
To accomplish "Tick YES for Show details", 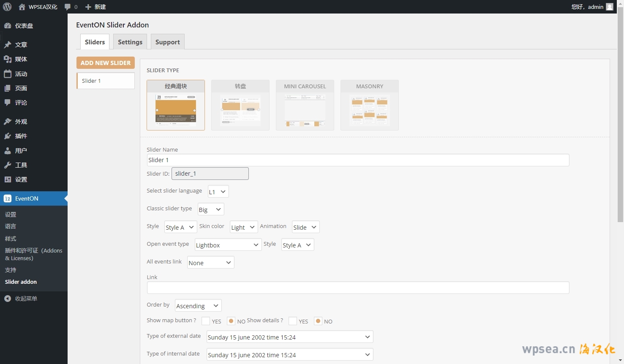I will click(293, 321).
